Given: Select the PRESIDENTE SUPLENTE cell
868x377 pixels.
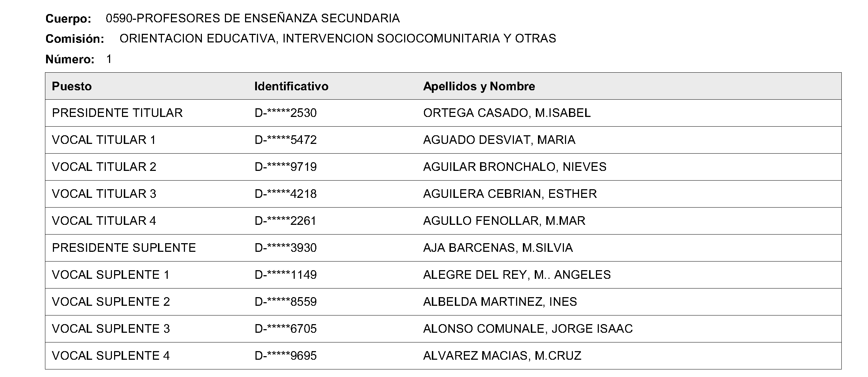Looking at the screenshot, I should pyautogui.click(x=124, y=248).
